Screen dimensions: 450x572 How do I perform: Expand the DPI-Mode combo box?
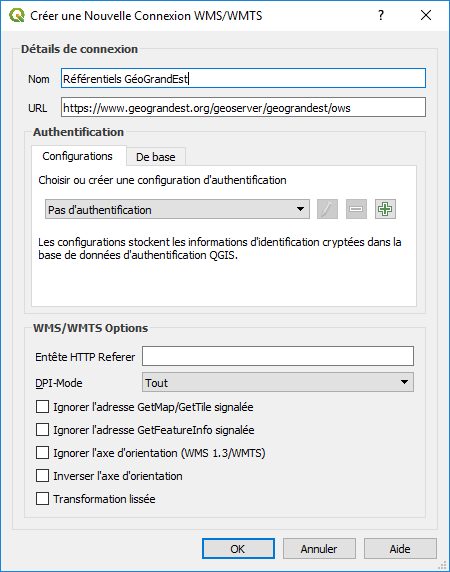[278, 382]
